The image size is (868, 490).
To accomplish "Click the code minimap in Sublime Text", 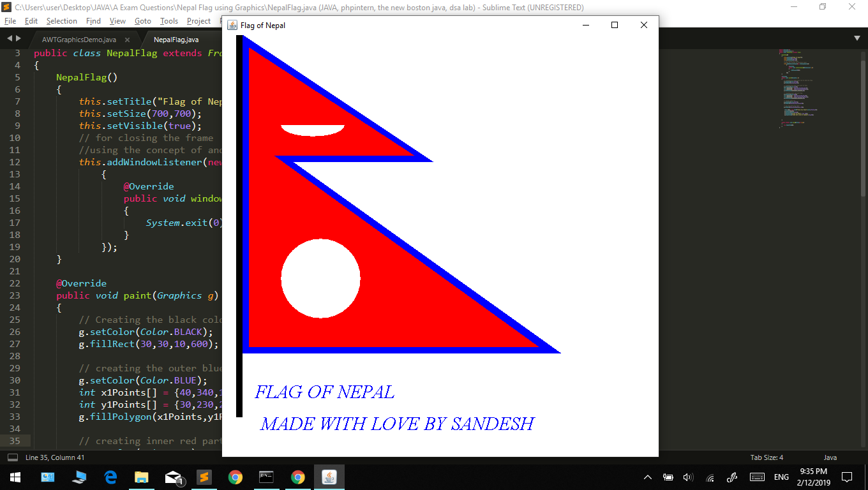I will (798, 89).
